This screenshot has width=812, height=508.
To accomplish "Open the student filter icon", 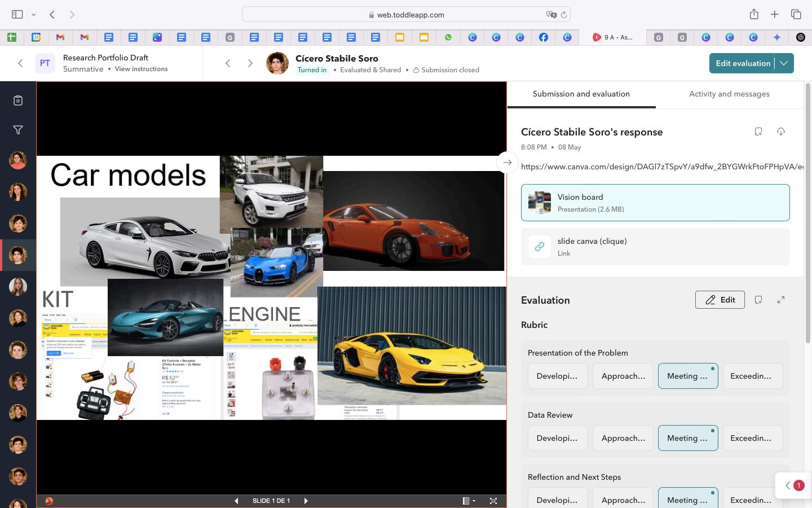I will coord(18,130).
